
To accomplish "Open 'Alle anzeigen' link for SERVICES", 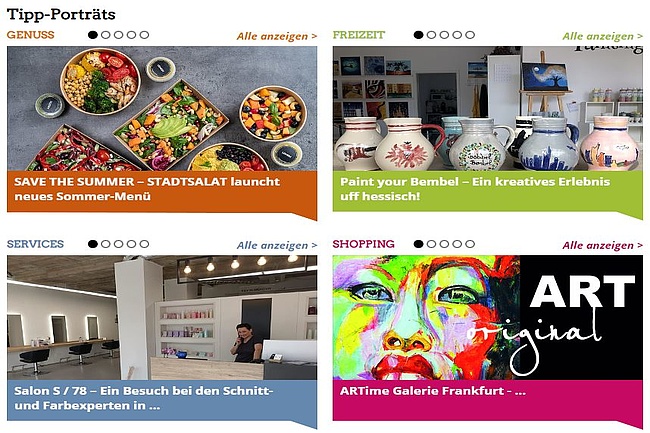I will point(277,245).
